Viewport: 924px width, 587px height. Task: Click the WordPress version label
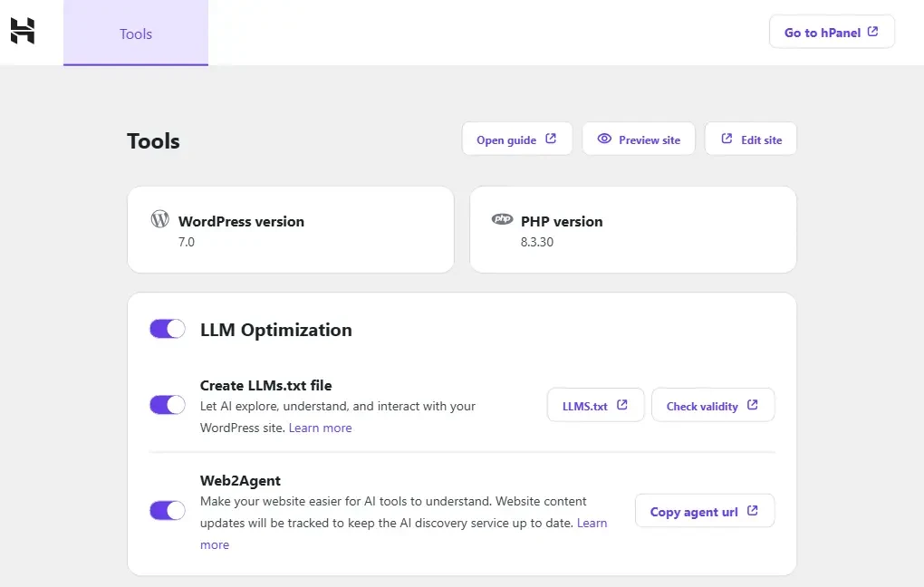point(241,222)
